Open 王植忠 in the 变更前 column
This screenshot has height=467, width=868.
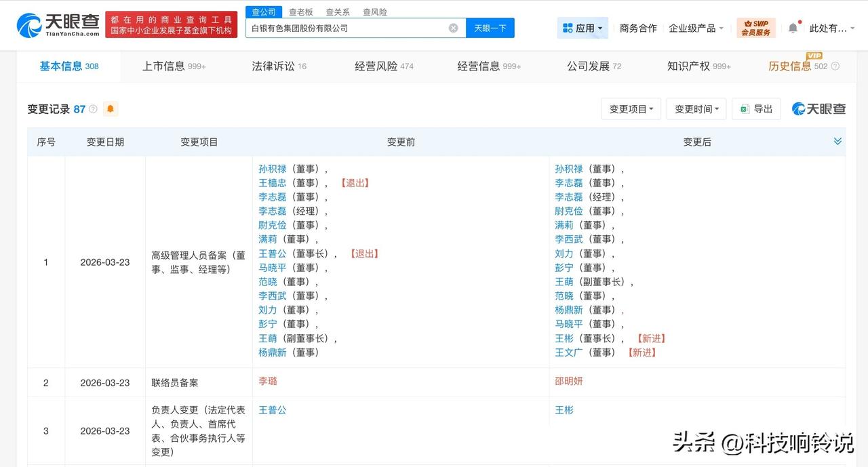click(x=273, y=183)
